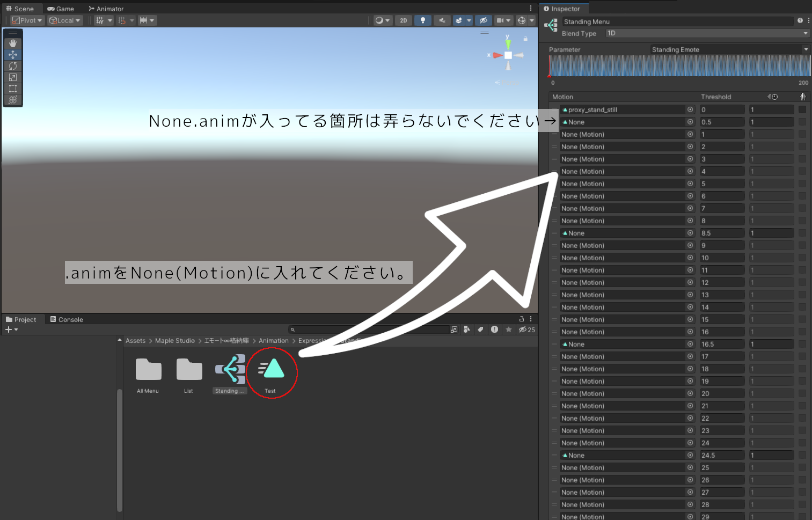Click the help icon next to Standing Menu
This screenshot has width=812, height=520.
click(800, 20)
